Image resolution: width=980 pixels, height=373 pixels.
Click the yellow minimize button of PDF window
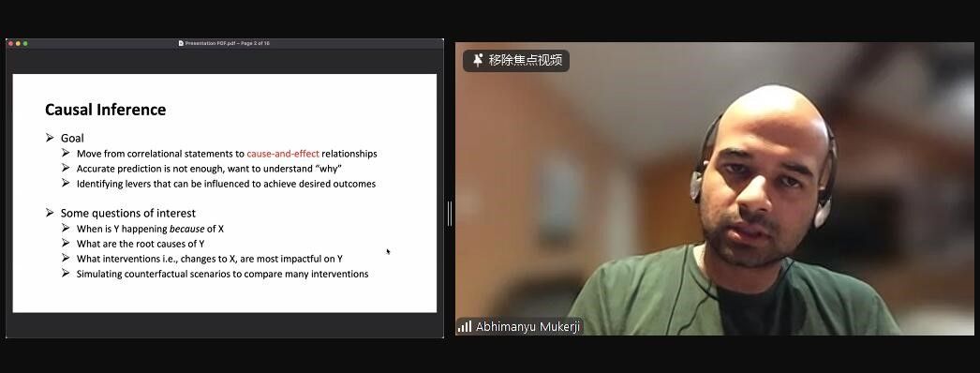(18, 43)
